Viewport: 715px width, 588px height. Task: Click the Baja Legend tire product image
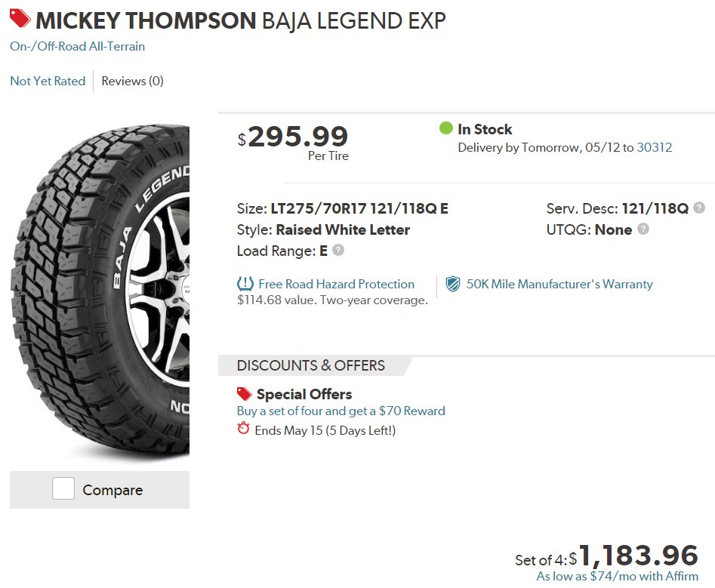pos(100,291)
